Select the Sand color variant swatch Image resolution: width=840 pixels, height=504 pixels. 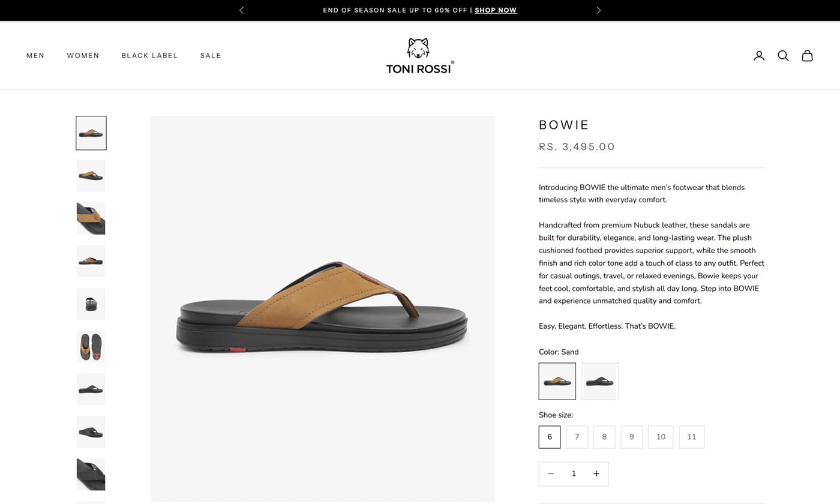click(557, 381)
